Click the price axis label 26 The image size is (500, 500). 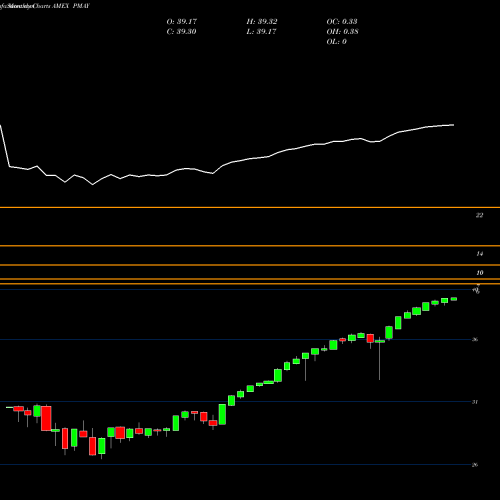[x=475, y=465]
